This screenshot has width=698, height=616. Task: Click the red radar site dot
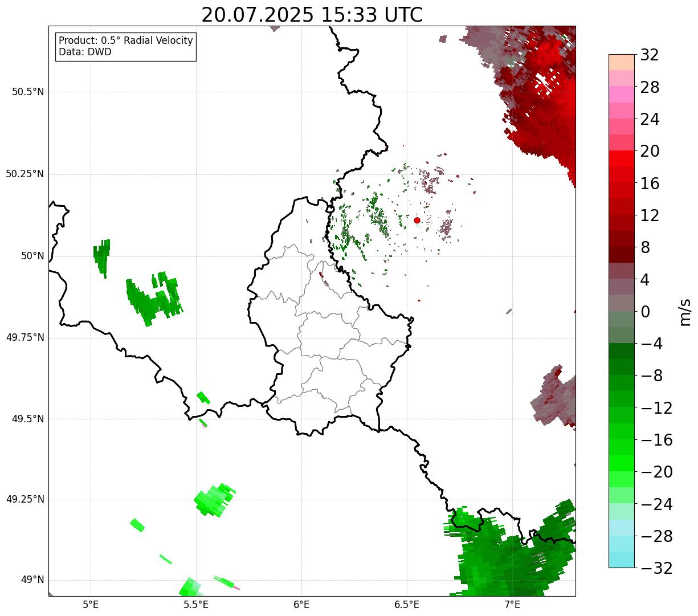click(417, 220)
